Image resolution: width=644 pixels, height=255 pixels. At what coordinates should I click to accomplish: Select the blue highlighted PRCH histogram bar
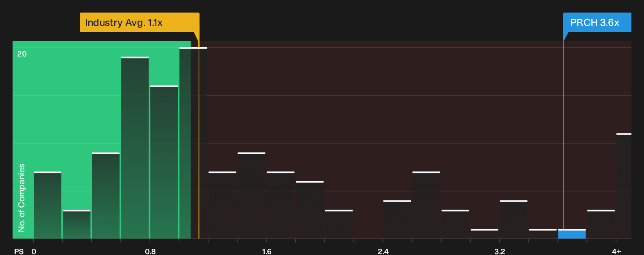coord(572,234)
